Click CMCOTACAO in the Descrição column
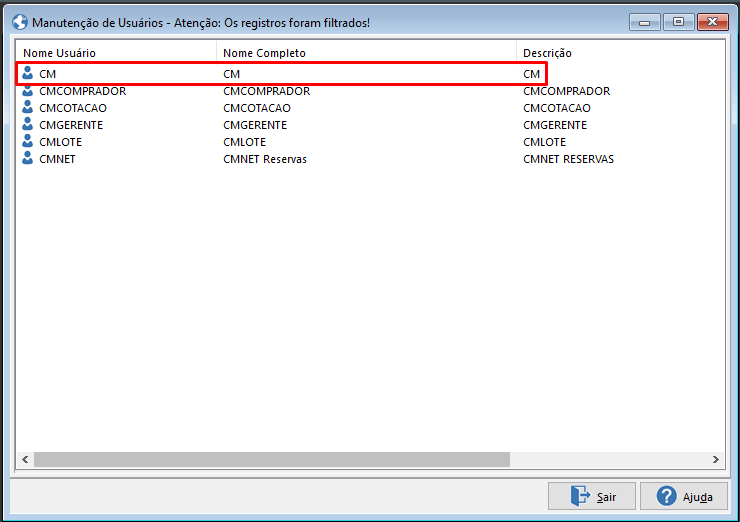 point(557,108)
